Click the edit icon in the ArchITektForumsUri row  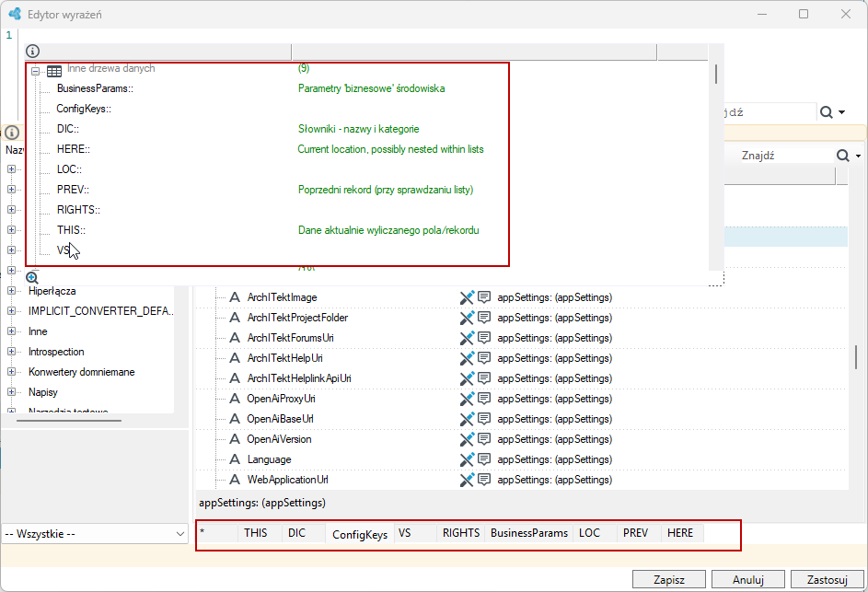468,339
